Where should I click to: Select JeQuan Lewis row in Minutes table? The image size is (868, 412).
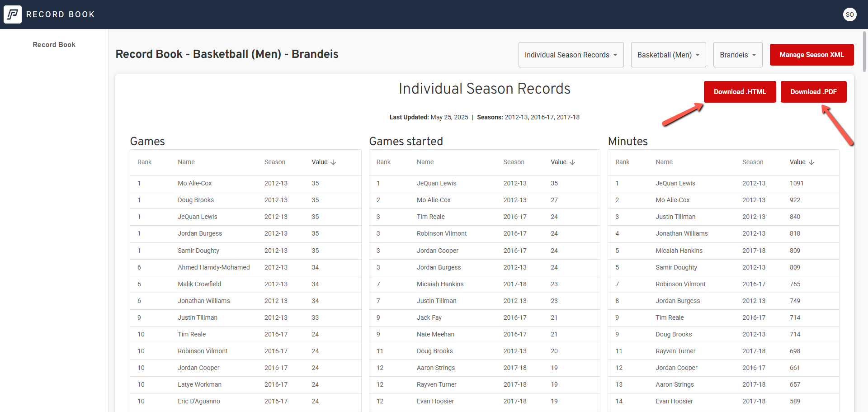(723, 183)
